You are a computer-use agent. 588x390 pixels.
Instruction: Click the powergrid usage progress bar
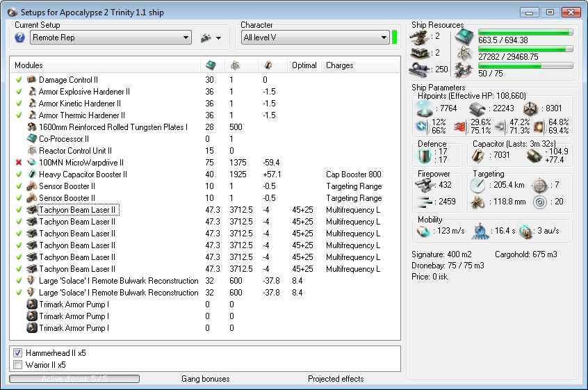pos(525,49)
